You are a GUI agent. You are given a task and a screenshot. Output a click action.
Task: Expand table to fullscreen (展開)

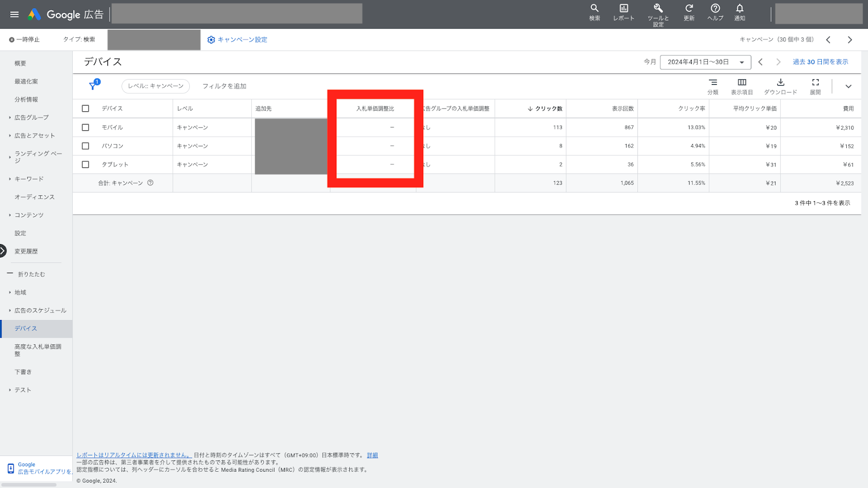click(815, 86)
